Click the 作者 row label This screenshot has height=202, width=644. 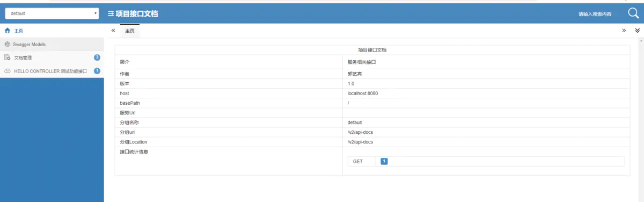coord(125,74)
